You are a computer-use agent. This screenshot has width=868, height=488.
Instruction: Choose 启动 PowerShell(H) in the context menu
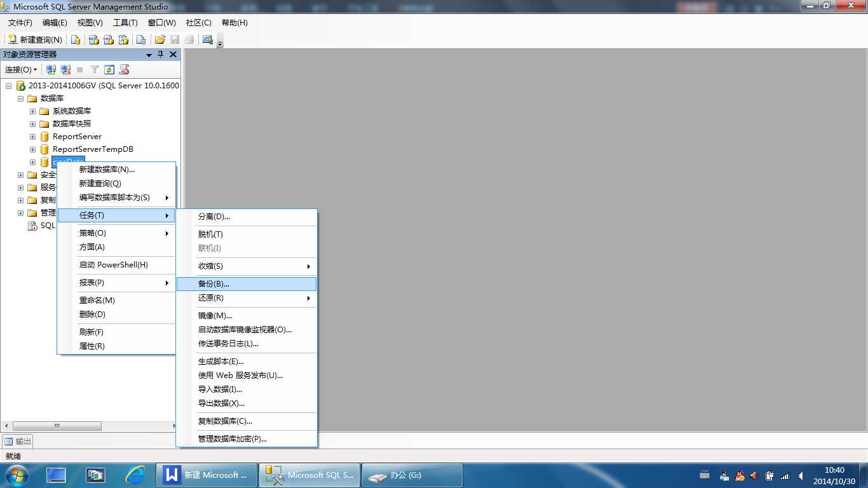coord(116,265)
